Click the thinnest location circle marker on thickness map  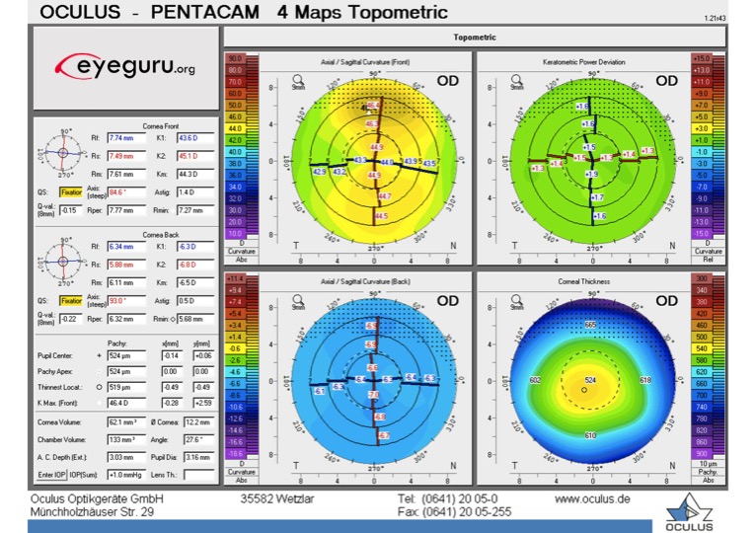coord(584,390)
